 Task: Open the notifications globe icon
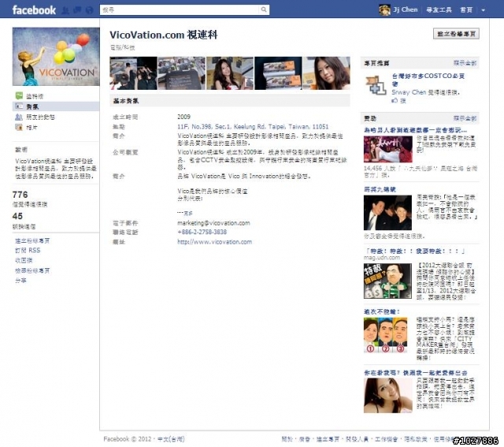89,10
